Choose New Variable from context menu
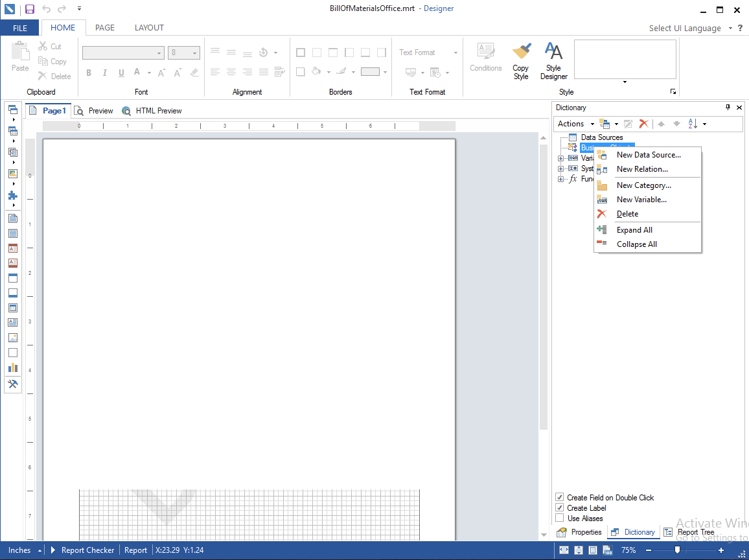Viewport: 749px width, 560px height. (x=647, y=200)
